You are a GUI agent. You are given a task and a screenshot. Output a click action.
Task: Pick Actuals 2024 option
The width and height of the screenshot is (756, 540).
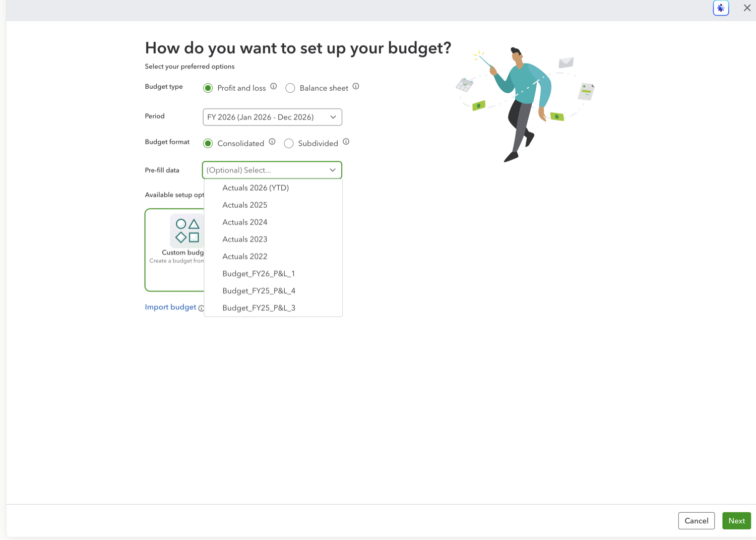pyautogui.click(x=273, y=222)
